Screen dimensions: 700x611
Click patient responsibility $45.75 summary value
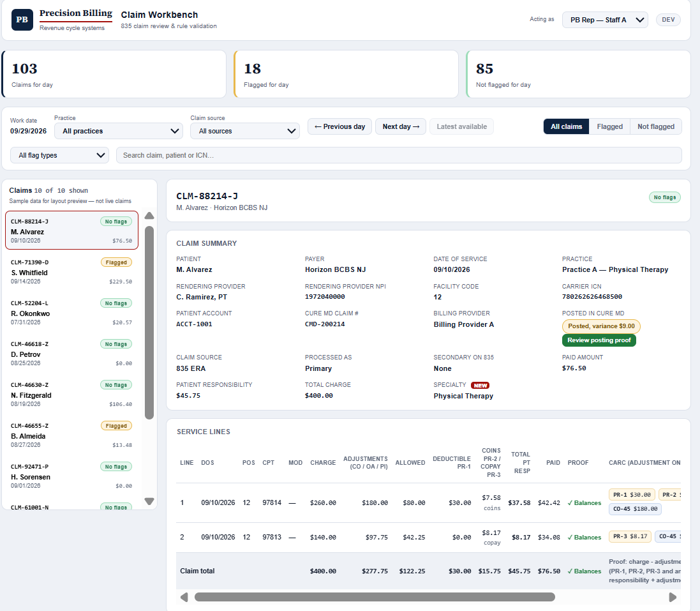tap(188, 396)
